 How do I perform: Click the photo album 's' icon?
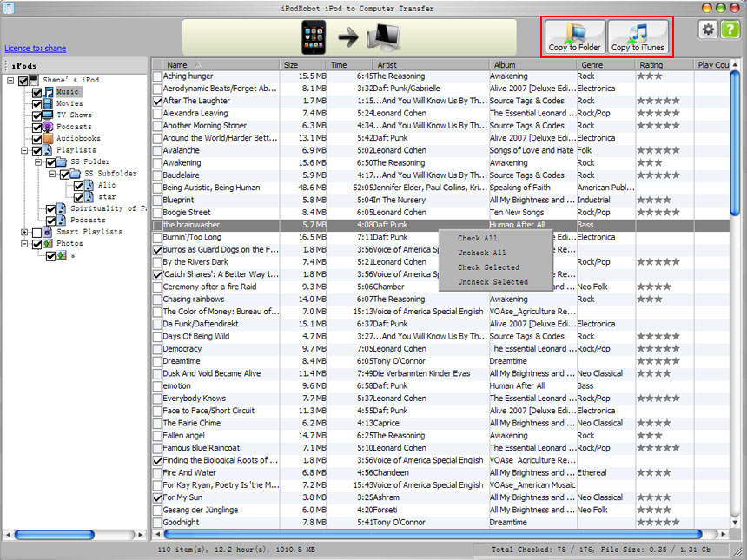point(62,255)
